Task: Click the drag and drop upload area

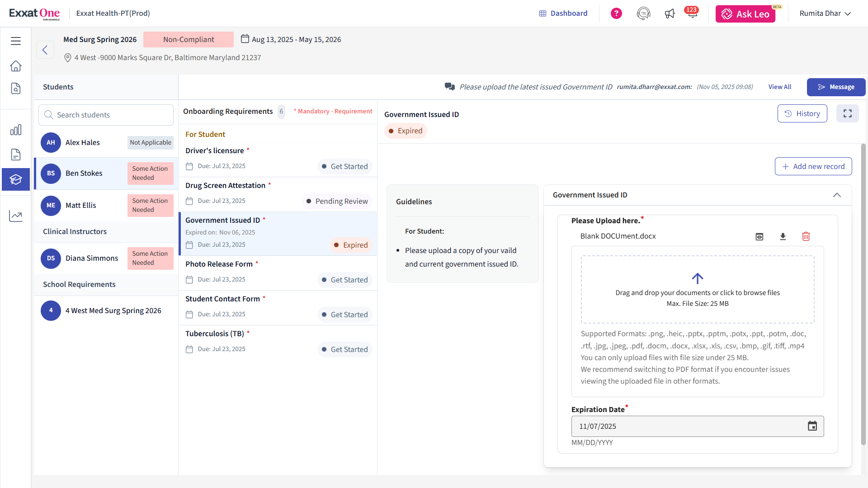Action: (x=697, y=290)
